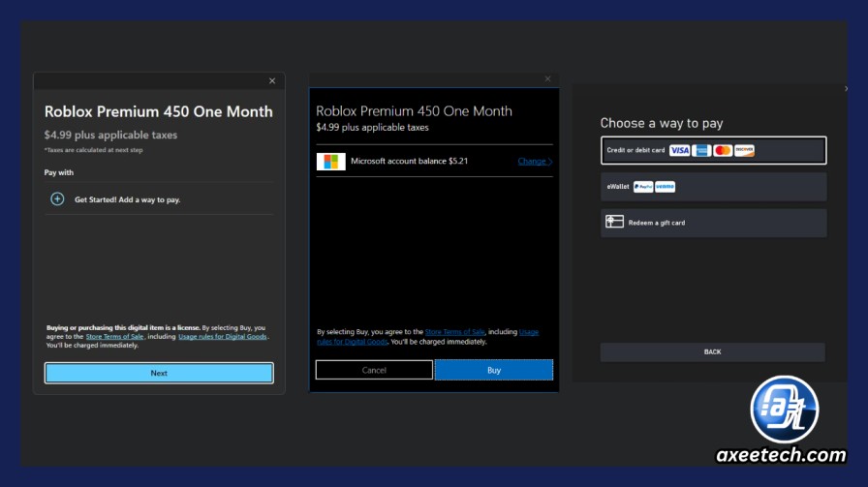Click $4.99 plus applicable taxes in middle dialog
The image size is (868, 487).
click(373, 128)
